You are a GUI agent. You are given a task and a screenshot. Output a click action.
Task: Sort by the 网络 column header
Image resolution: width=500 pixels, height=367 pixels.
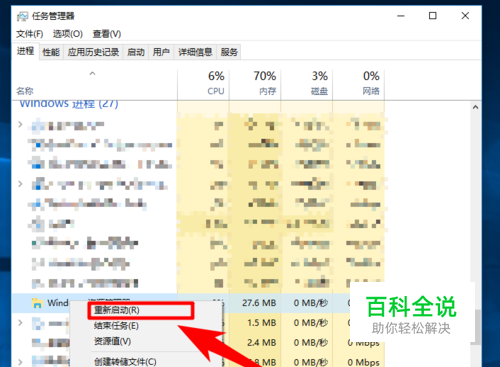358,85
